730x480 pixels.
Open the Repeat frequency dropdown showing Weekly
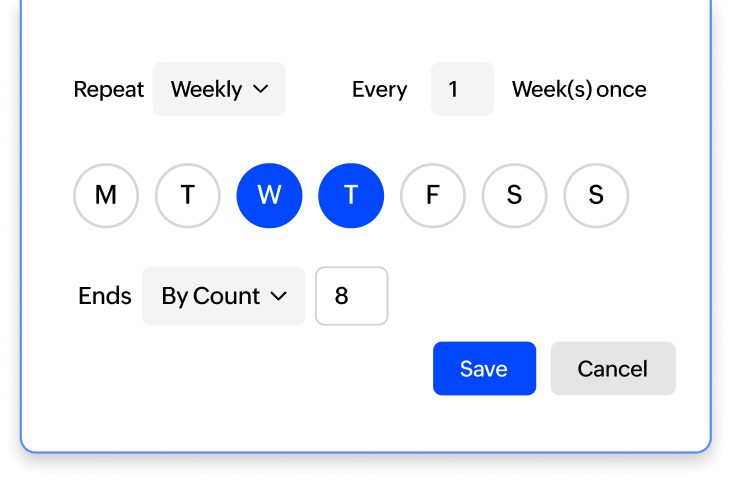point(218,89)
